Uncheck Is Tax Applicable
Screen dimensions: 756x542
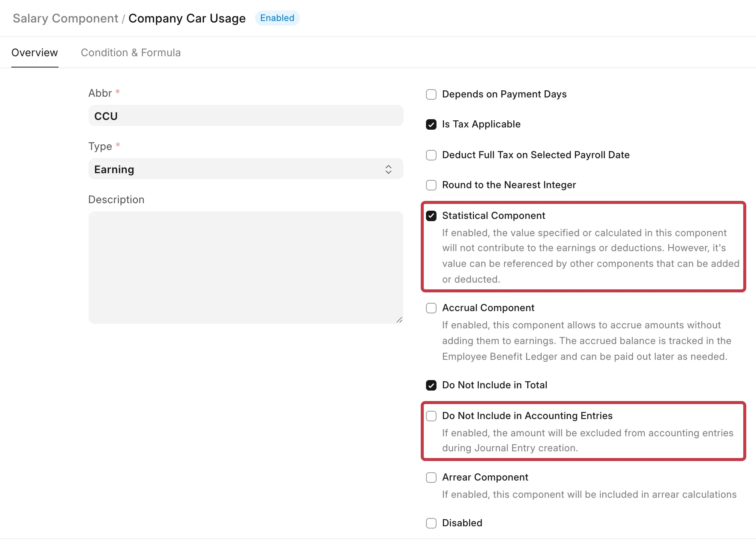pyautogui.click(x=431, y=124)
